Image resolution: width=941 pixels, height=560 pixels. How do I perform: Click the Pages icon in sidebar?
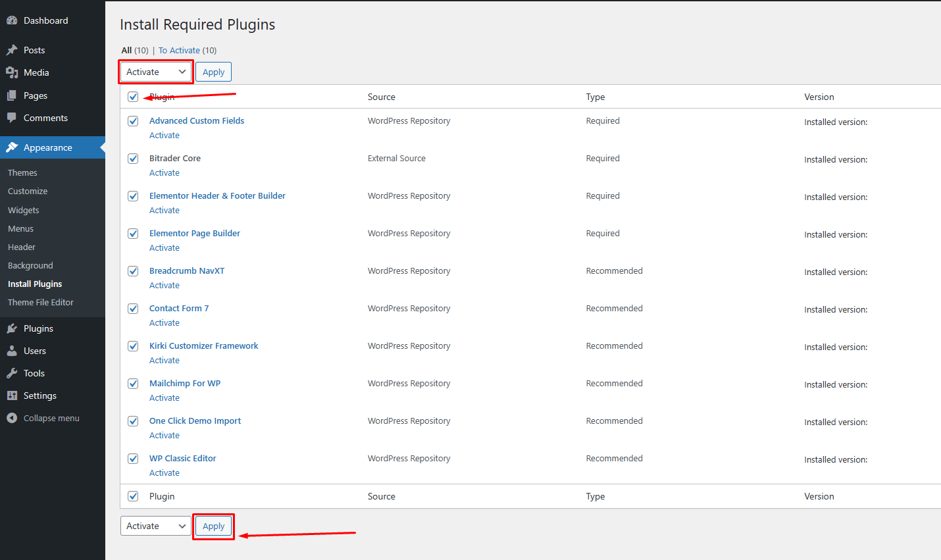(x=12, y=95)
